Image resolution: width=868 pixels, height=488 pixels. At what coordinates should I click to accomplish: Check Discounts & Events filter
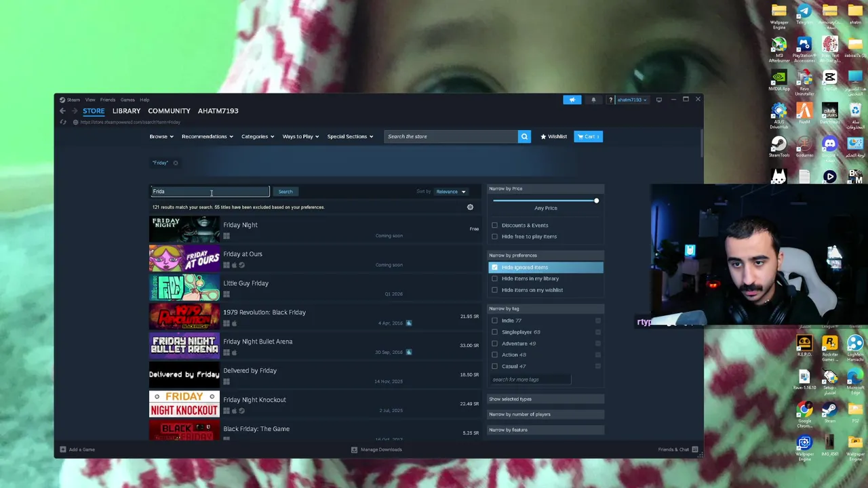tap(494, 225)
